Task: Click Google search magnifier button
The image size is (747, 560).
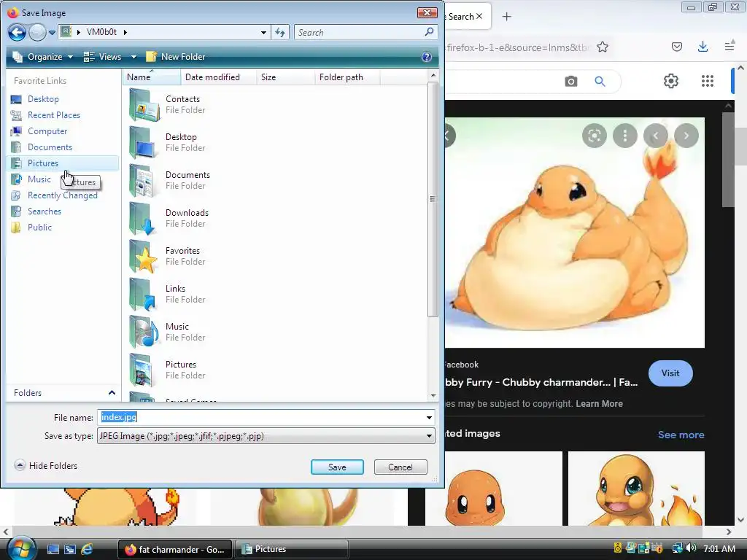Action: pyautogui.click(x=600, y=82)
